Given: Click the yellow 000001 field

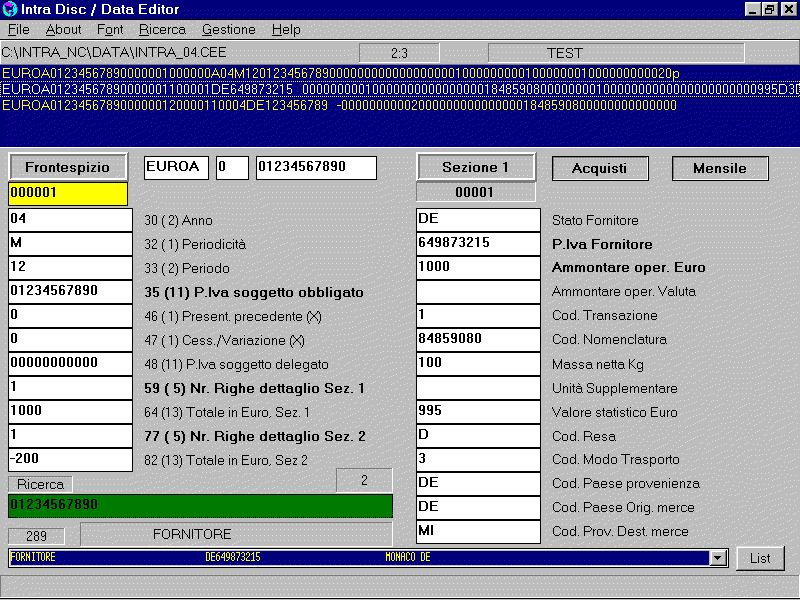Looking at the screenshot, I should 68,194.
